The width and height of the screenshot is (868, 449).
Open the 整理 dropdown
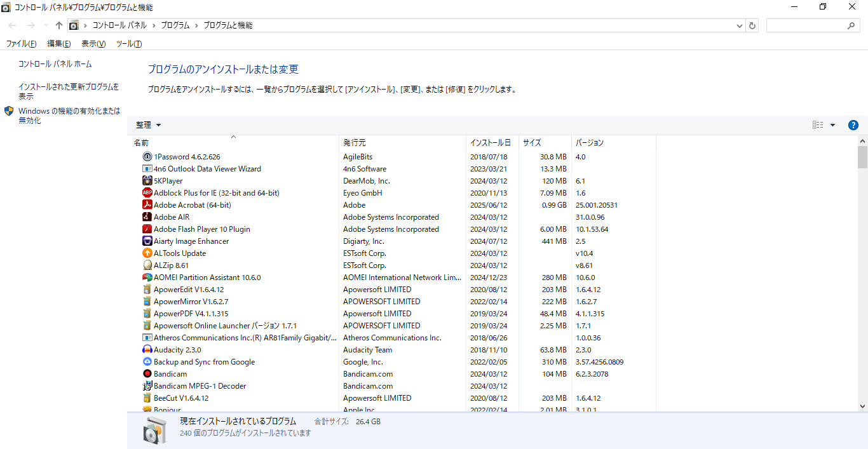(149, 125)
